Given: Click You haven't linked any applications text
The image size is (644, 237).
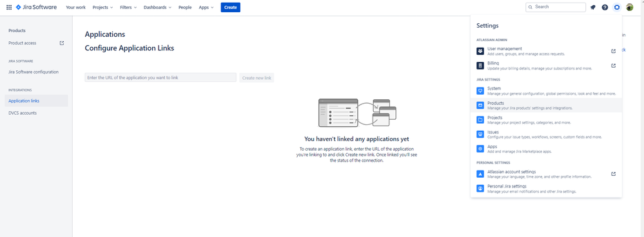Looking at the screenshot, I should (356, 139).
